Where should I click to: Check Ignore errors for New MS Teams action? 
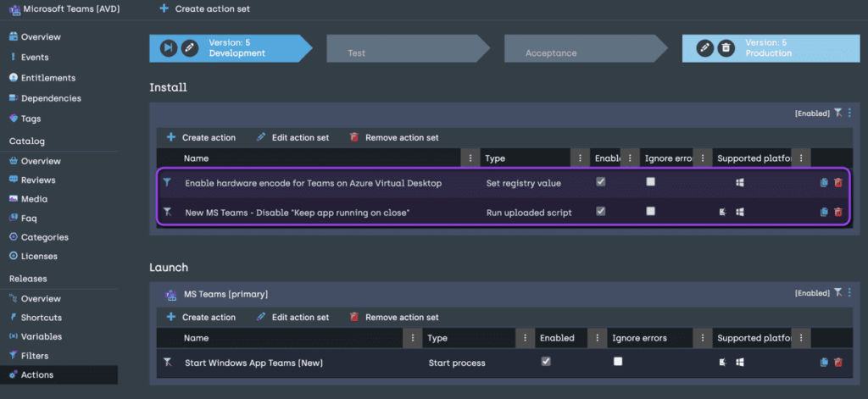pos(650,211)
